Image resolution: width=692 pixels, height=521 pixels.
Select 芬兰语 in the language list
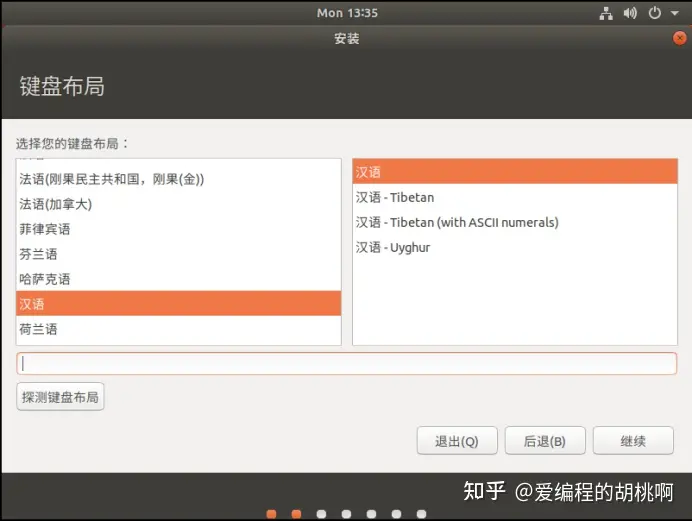pos(179,254)
